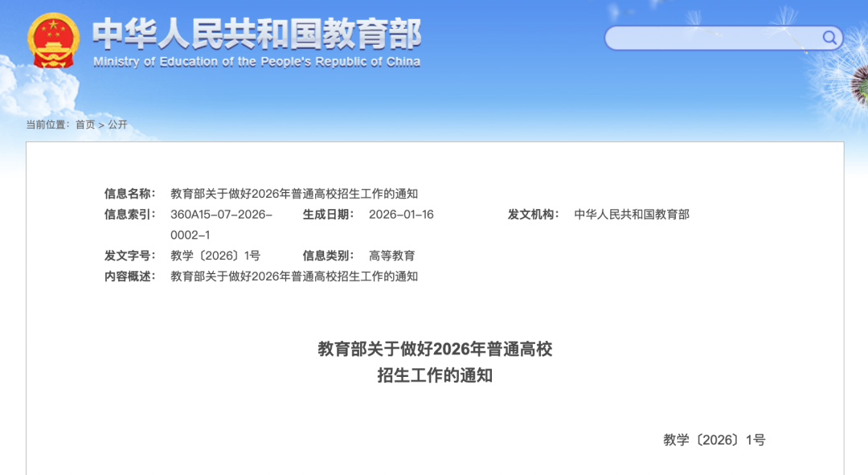Open the 公开 breadcrumb link
The image size is (868, 475).
point(117,125)
